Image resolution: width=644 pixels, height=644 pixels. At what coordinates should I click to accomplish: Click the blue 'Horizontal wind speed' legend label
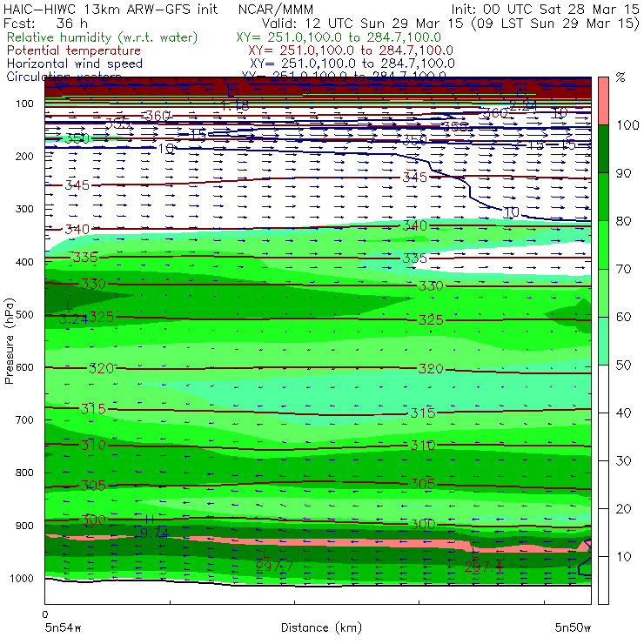pos(75,64)
